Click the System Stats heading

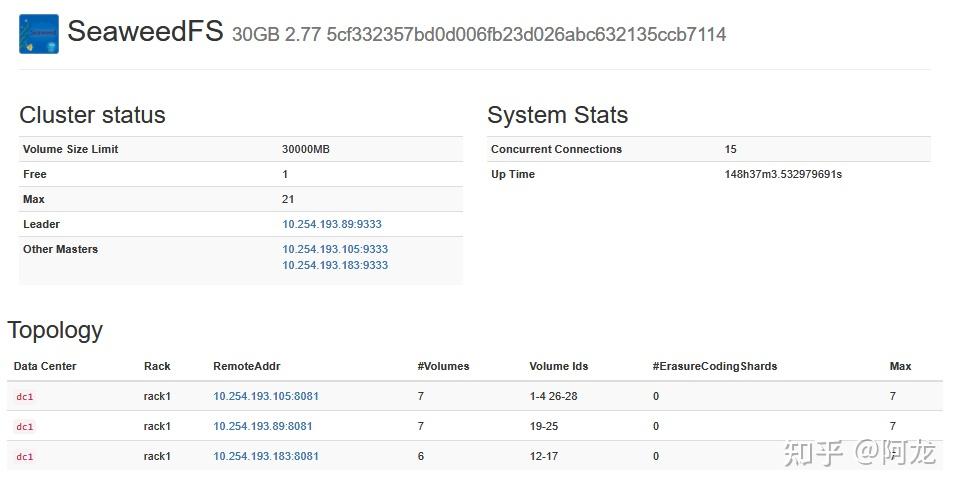pyautogui.click(x=557, y=115)
